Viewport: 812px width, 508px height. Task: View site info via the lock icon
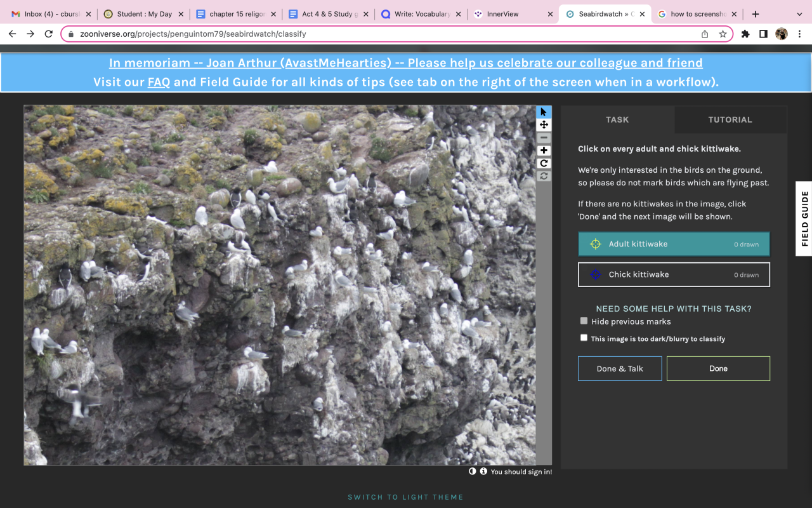[71, 34]
